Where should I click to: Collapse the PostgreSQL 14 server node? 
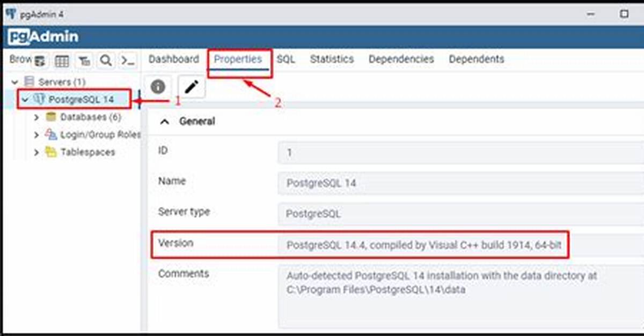point(25,100)
